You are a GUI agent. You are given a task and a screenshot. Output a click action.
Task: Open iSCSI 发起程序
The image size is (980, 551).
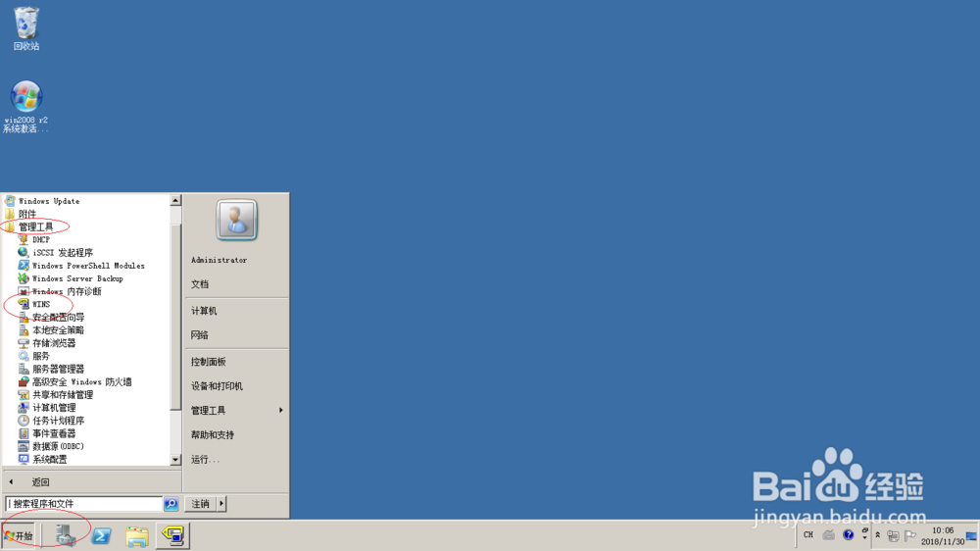[x=63, y=253]
